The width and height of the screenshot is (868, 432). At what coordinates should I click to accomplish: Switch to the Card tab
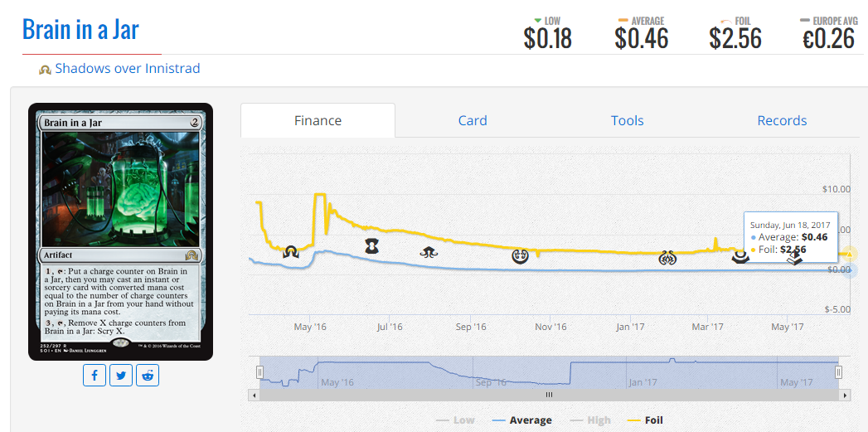click(473, 121)
